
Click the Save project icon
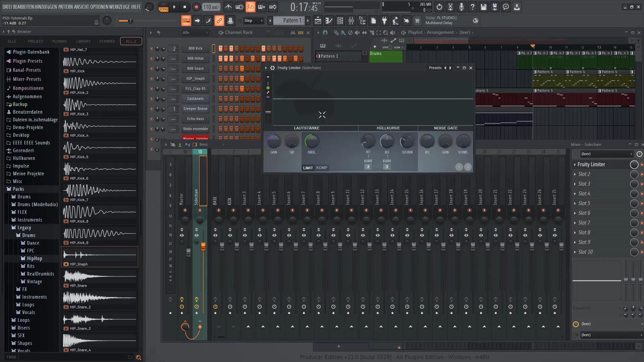pyautogui.click(x=483, y=7)
